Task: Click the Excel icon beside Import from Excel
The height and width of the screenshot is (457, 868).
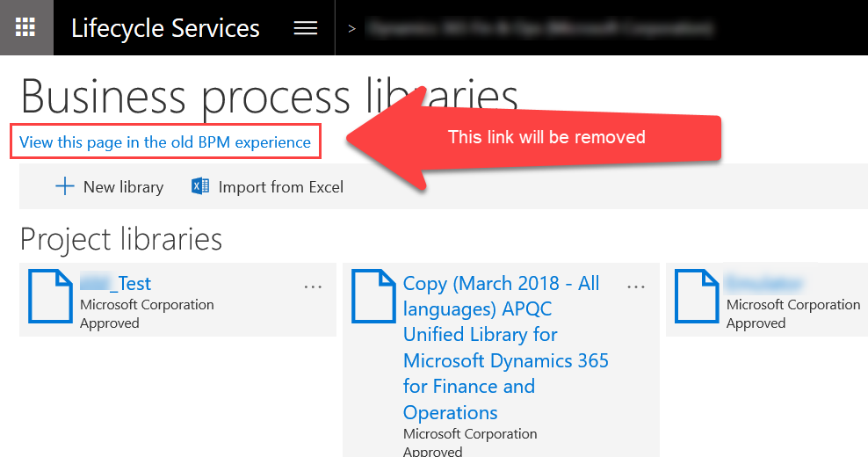Action: [x=200, y=186]
